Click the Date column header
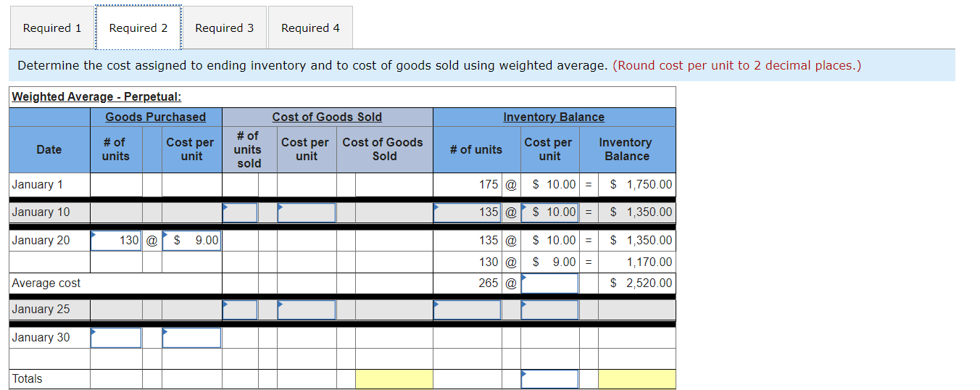 point(49,149)
